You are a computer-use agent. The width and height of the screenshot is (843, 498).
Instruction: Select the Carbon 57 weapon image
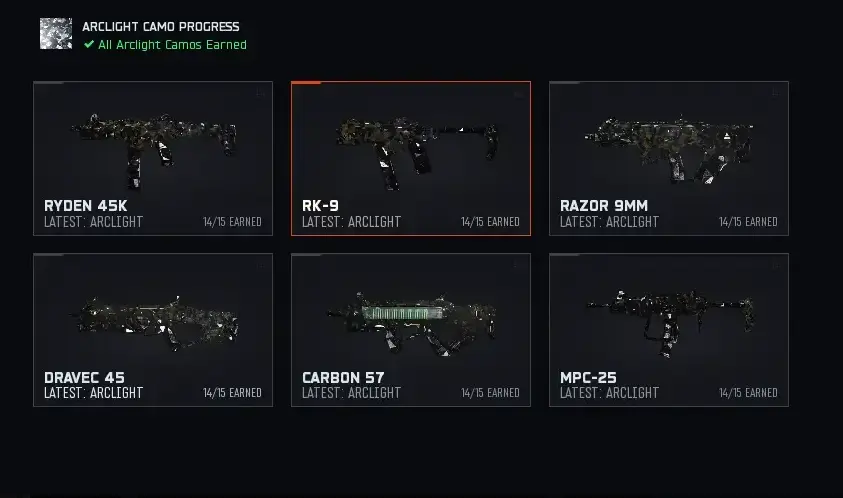click(x=411, y=316)
